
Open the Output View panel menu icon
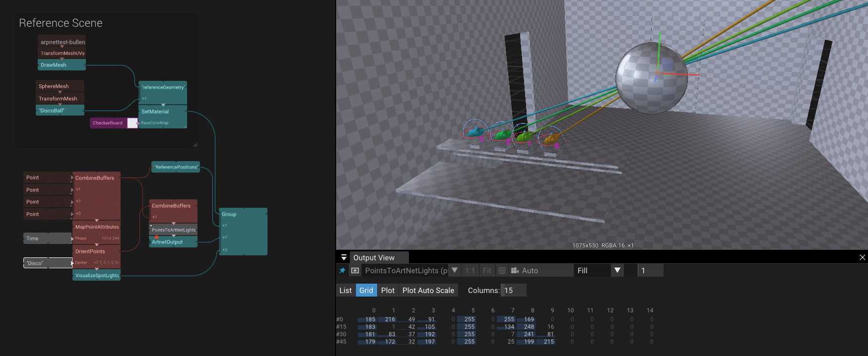pos(343,258)
